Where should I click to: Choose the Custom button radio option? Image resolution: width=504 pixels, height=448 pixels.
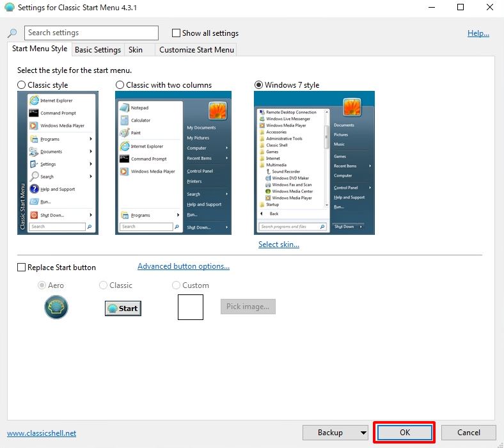click(176, 285)
